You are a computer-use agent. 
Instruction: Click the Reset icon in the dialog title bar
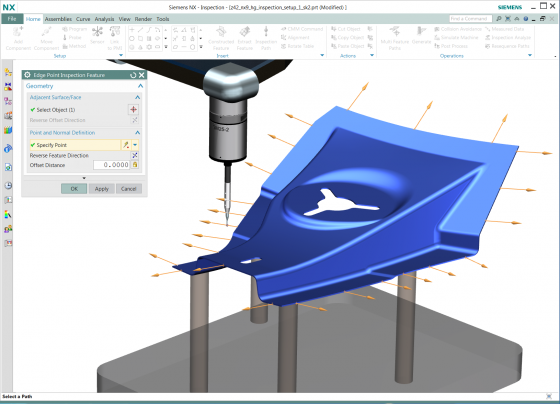click(133, 75)
